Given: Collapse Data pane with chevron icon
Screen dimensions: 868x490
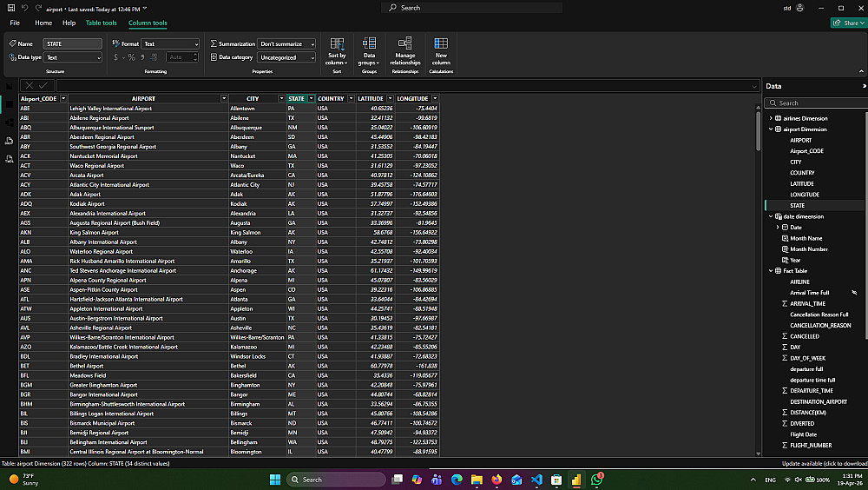Looking at the screenshot, I should [864, 86].
